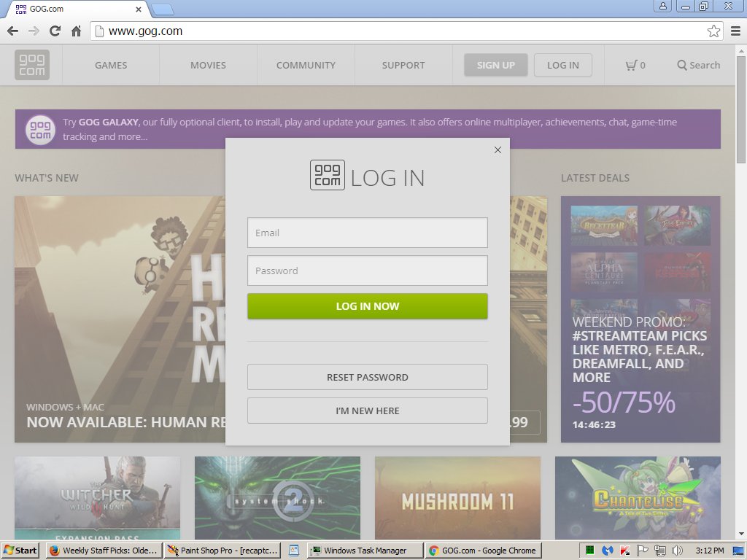Click the GOG logo in the login dialog

tap(328, 175)
